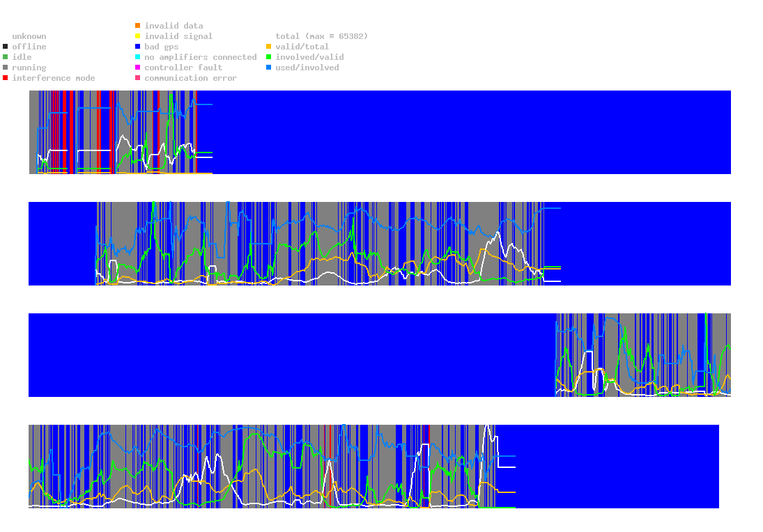763x532 pixels.
Task: Click the 'valid/total' legend label
Action: pyautogui.click(x=302, y=47)
